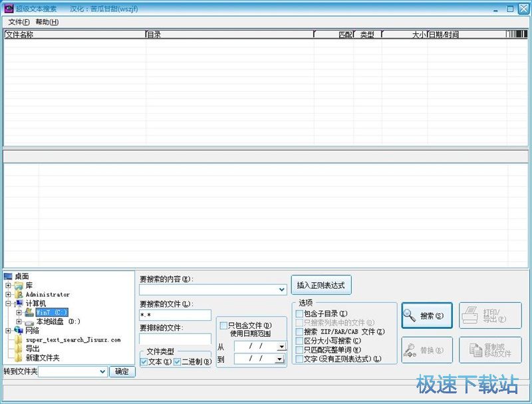Image resolution: width=532 pixels, height=404 pixels.
Task: Uncheck the 二进制 file type checkbox
Action: (x=177, y=362)
